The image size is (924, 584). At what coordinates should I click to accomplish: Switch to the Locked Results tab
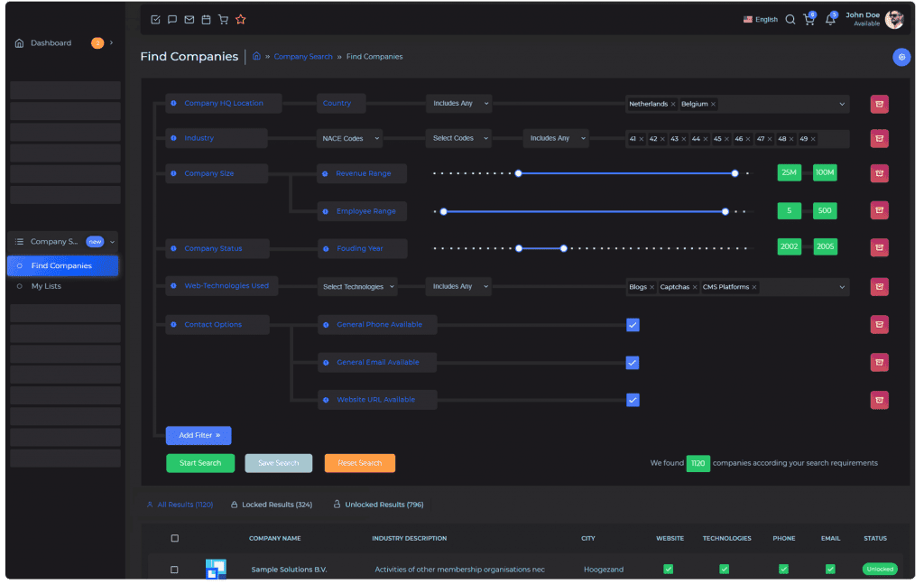click(x=272, y=505)
